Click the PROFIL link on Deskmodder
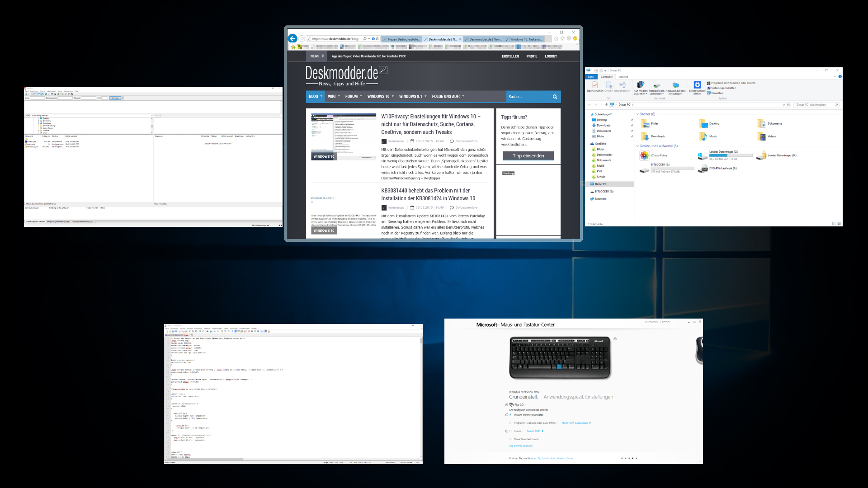 (532, 56)
